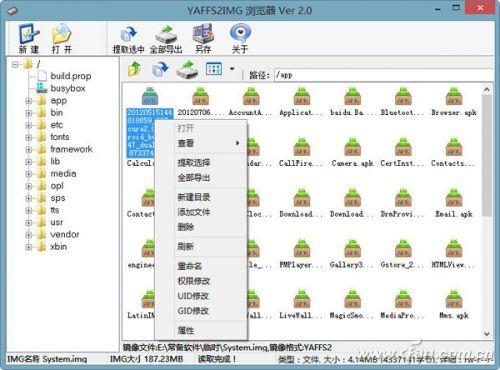Select the Applicat... apk icon
This screenshot has width=500, height=370.
pyautogui.click(x=302, y=96)
